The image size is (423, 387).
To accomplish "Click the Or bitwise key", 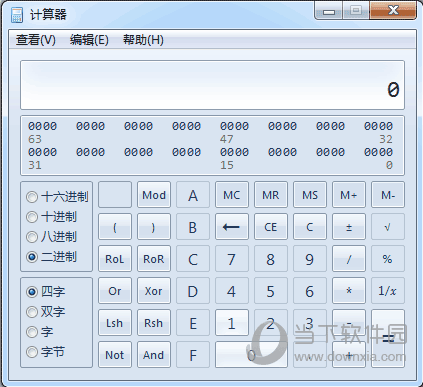I will pyautogui.click(x=115, y=291).
